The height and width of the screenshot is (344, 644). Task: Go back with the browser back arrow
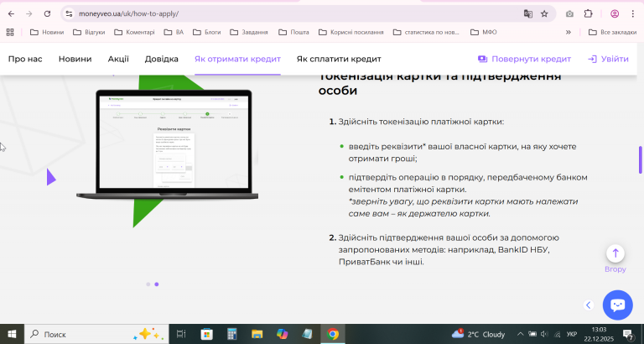pyautogui.click(x=11, y=13)
